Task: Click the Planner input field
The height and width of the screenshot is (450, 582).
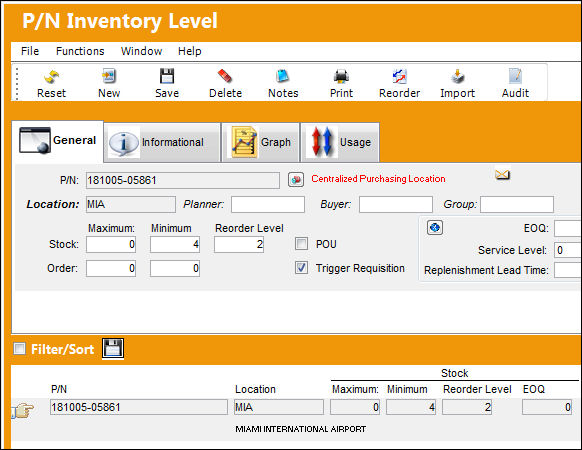Action: coord(268,205)
